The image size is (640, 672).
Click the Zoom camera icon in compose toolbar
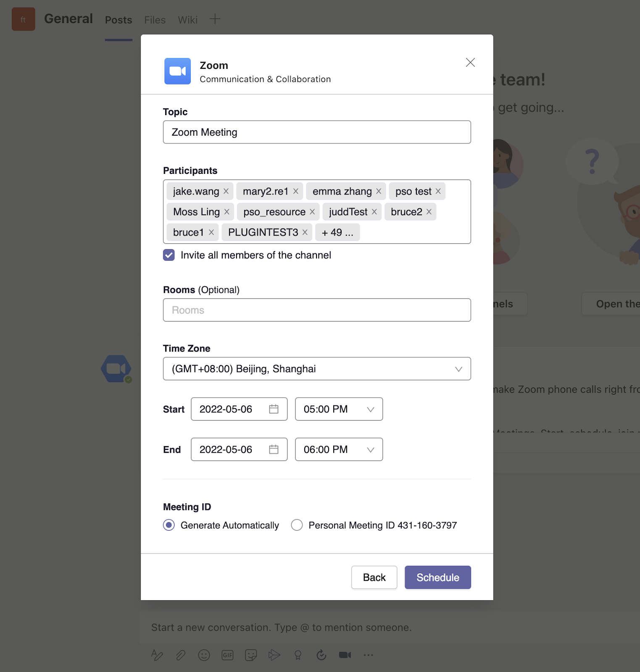click(345, 655)
